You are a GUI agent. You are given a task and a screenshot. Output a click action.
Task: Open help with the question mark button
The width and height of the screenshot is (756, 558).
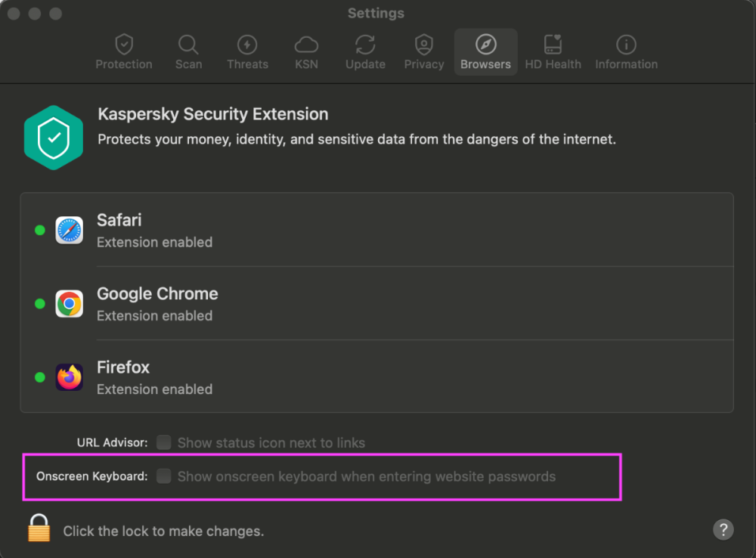pos(723,529)
